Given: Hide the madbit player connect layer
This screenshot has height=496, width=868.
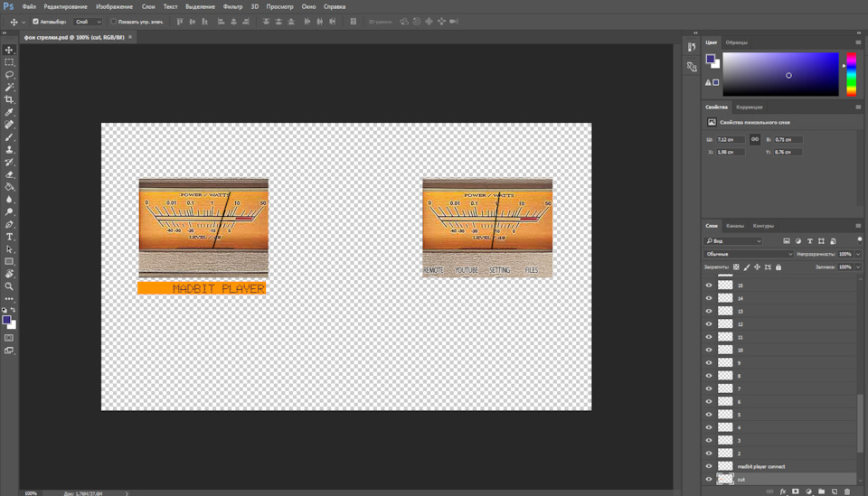Looking at the screenshot, I should tap(709, 466).
